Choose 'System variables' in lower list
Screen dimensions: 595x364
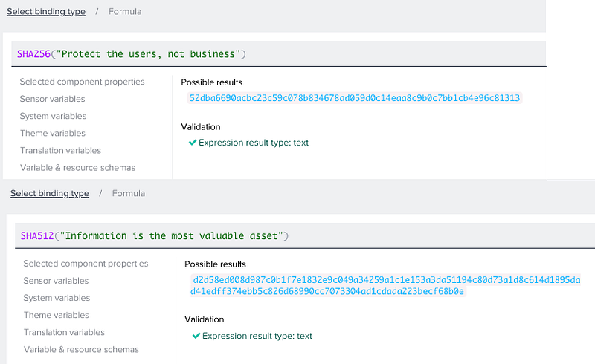coord(57,298)
